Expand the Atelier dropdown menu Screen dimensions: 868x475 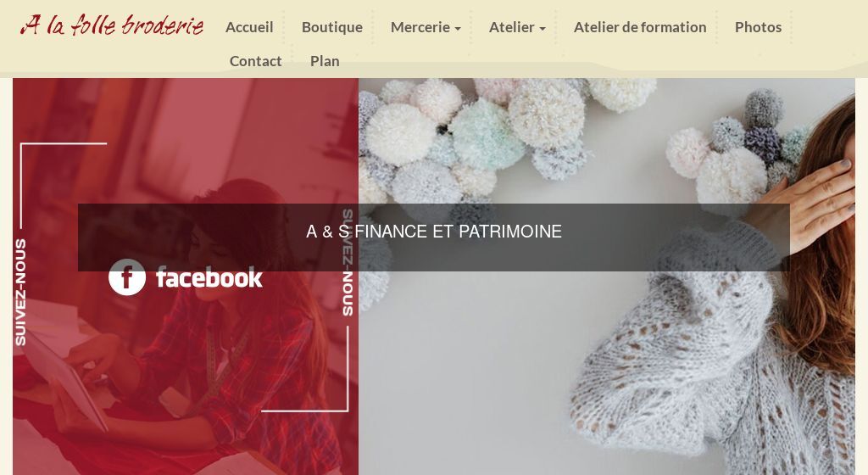pos(516,27)
